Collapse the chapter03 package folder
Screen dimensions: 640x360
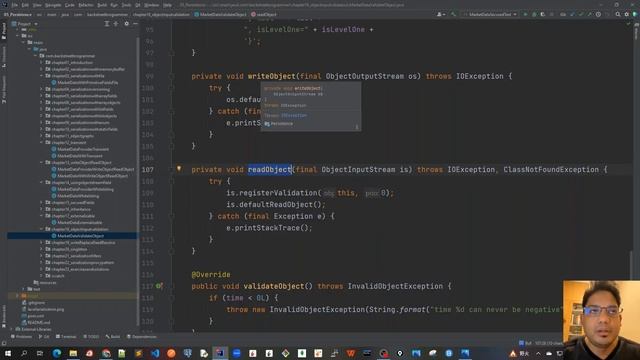(42, 76)
